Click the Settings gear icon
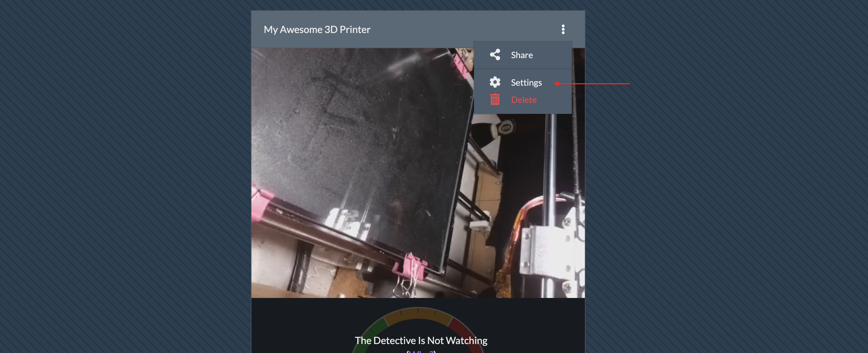Viewport: 868px width, 353px height. (495, 82)
